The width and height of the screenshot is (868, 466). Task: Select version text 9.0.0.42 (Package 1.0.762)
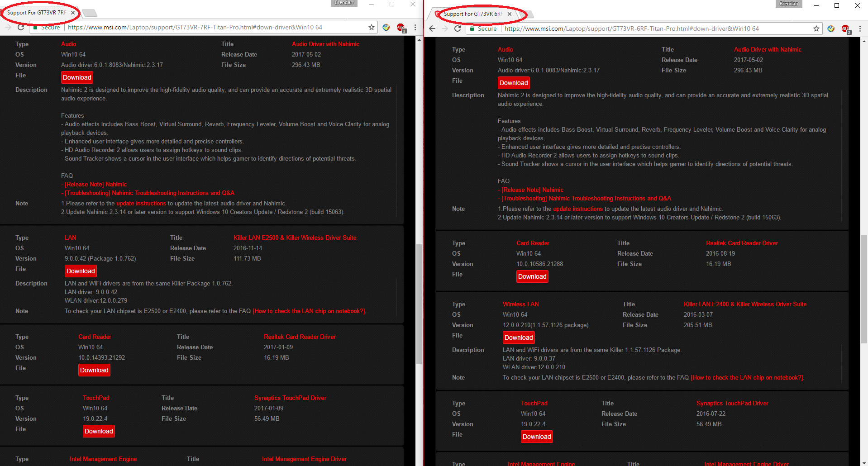point(100,258)
